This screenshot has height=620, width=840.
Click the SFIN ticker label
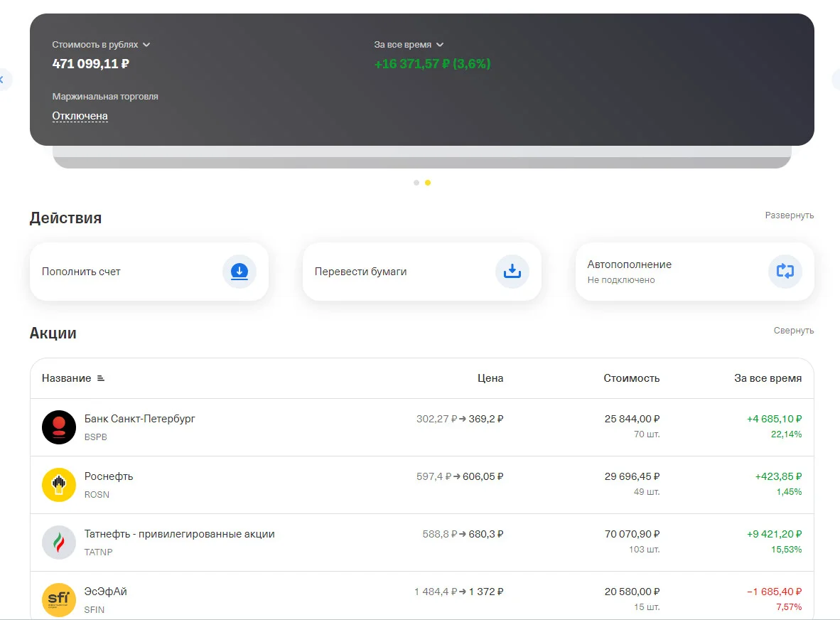(95, 610)
